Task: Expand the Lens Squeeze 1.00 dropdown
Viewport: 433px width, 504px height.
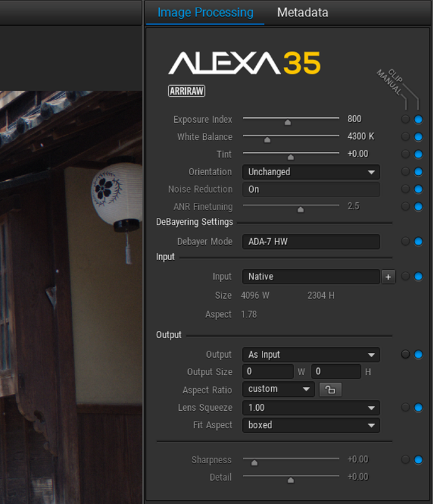Action: pyautogui.click(x=311, y=408)
